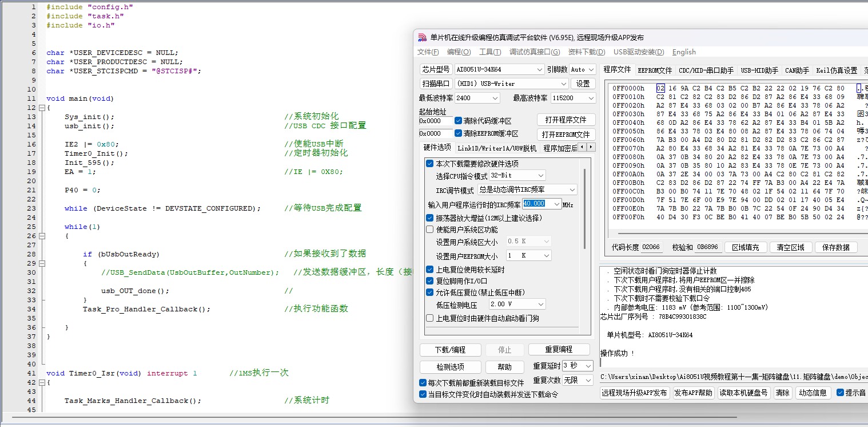Toggle 每次下载前都重新装载目标文件

pos(423,383)
